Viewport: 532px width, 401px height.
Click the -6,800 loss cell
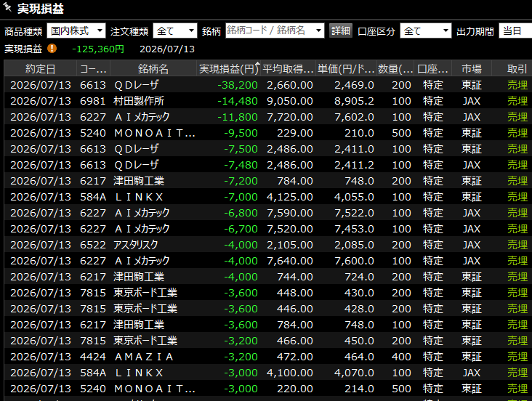coord(241,213)
